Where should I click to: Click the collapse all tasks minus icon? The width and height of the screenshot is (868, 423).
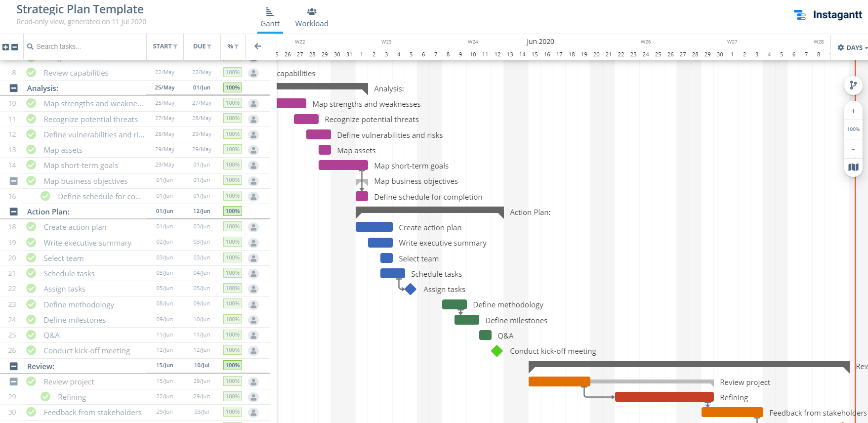click(x=15, y=47)
